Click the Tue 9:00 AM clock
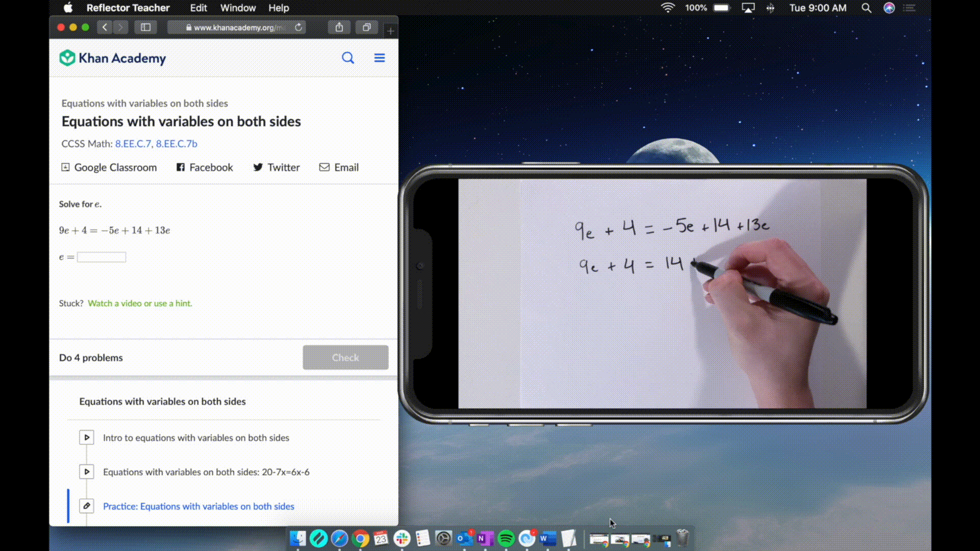This screenshot has width=980, height=551. click(818, 8)
